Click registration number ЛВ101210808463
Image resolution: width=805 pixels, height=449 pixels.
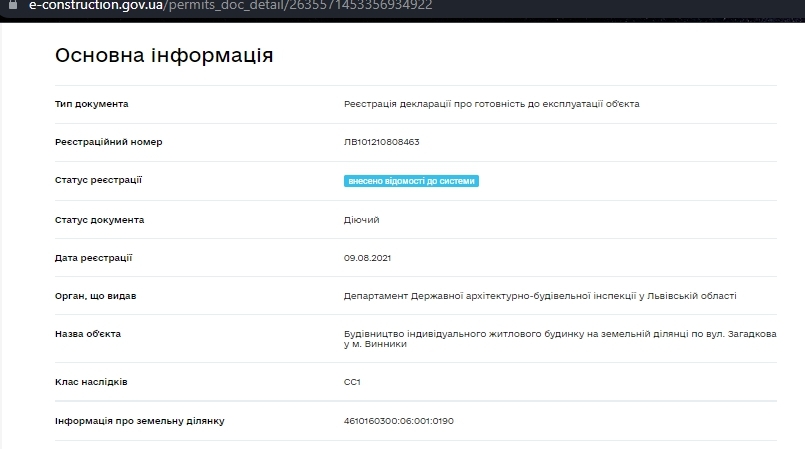click(x=381, y=142)
